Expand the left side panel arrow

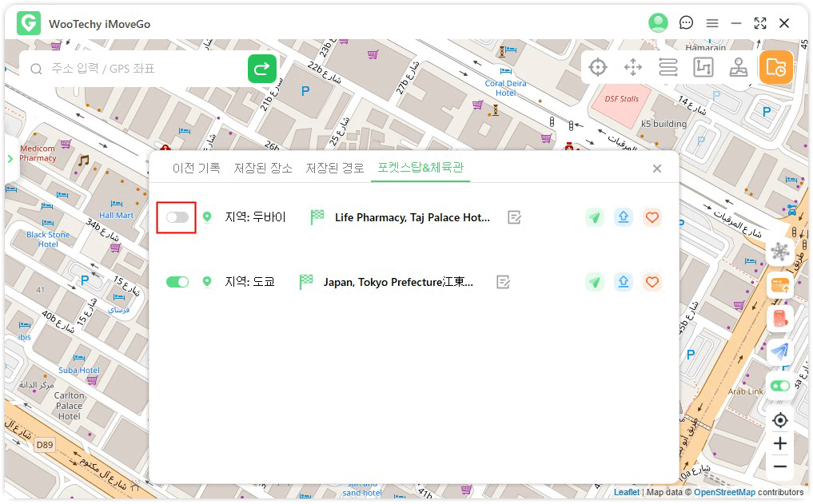[x=10, y=159]
